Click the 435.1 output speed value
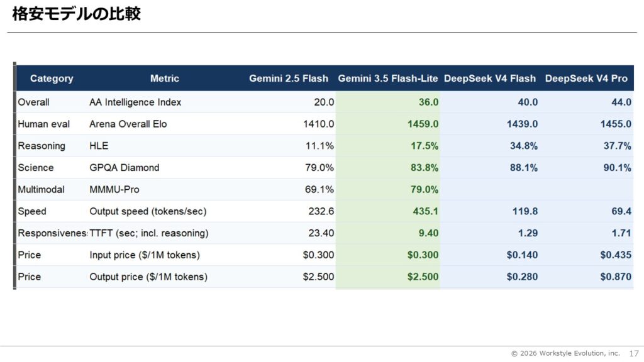The width and height of the screenshot is (644, 362). pos(426,211)
